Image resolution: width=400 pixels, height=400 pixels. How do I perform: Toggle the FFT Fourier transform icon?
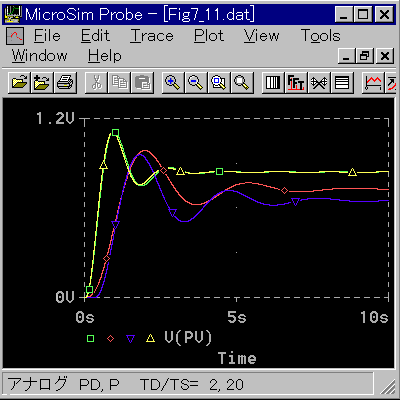[x=296, y=82]
